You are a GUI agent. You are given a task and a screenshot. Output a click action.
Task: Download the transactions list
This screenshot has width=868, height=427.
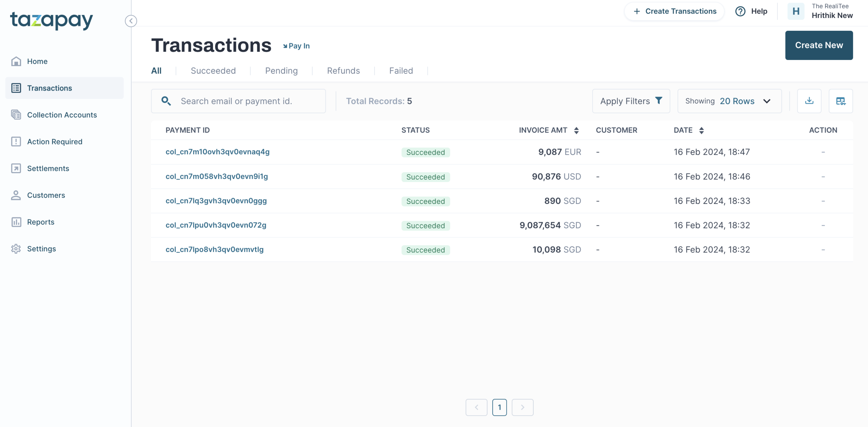[x=809, y=101]
